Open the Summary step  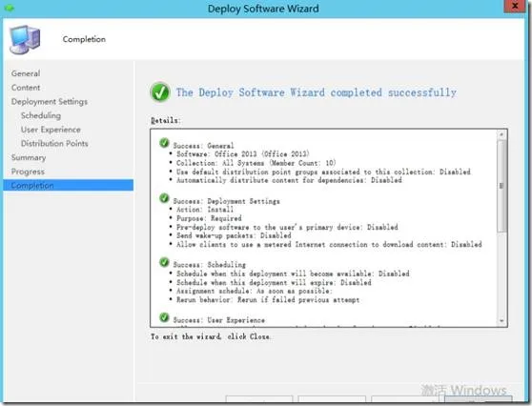[x=29, y=157]
